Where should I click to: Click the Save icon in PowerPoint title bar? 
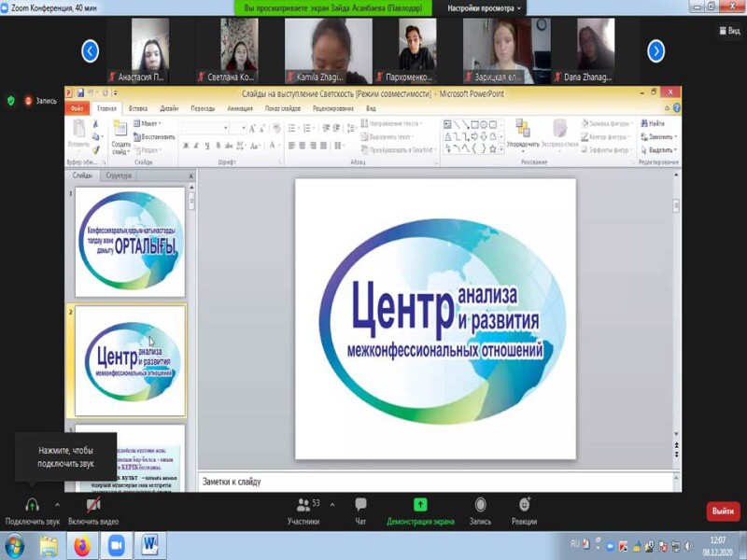[x=80, y=92]
